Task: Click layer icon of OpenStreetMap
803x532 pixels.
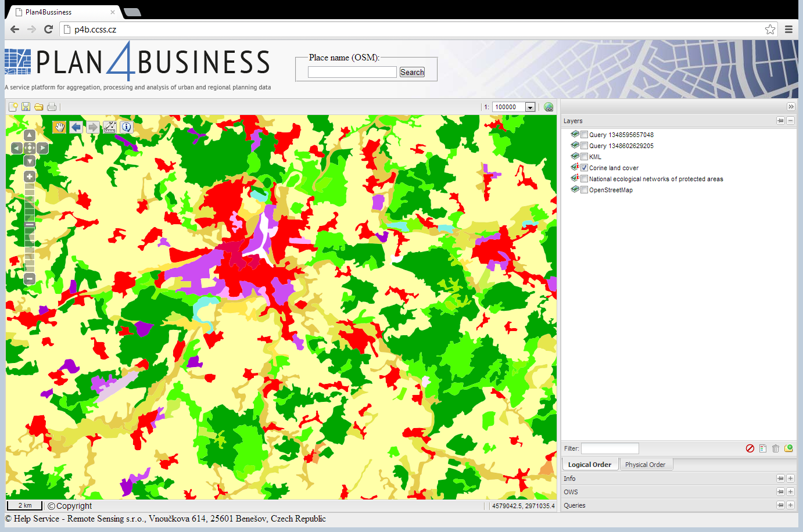Action: [575, 189]
